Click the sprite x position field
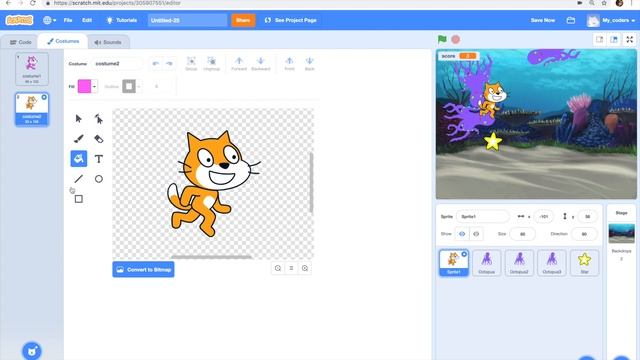Screen dimensions: 640x360 coord(544,216)
